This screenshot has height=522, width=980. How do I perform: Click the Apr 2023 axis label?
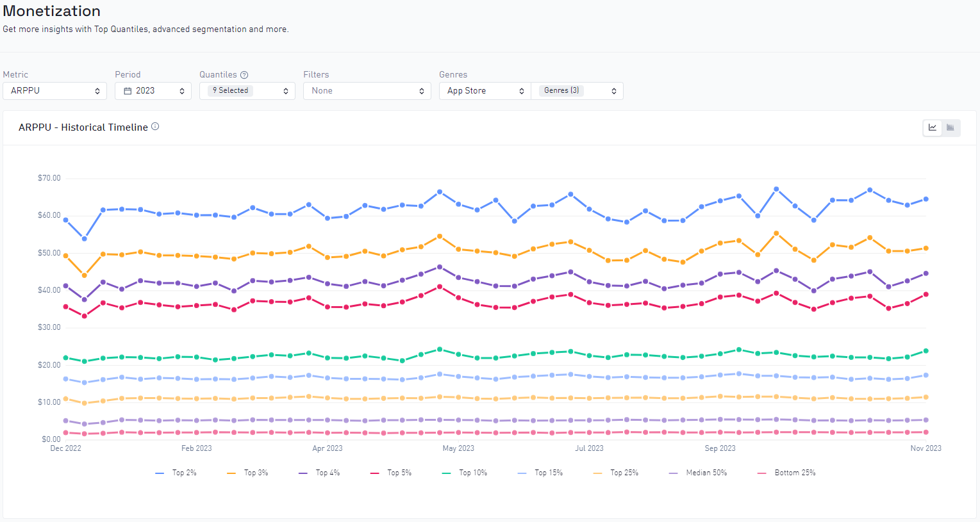point(328,448)
